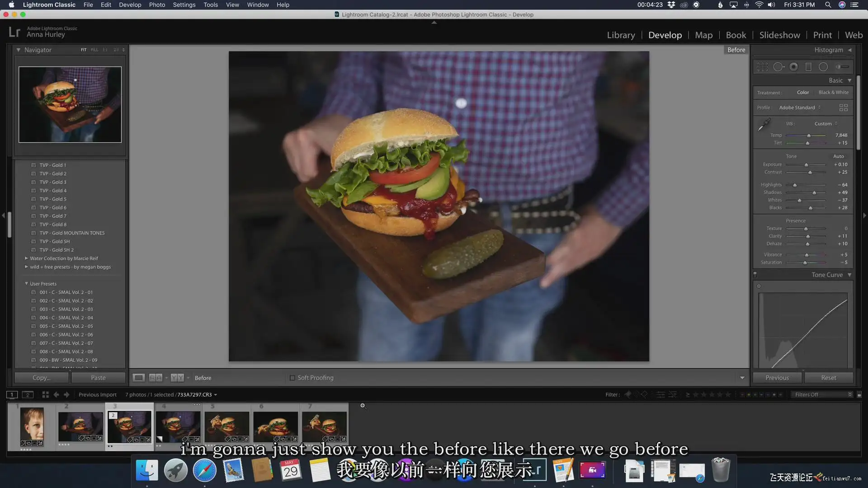Switch to the Map module
This screenshot has height=488, width=868.
pyautogui.click(x=703, y=35)
